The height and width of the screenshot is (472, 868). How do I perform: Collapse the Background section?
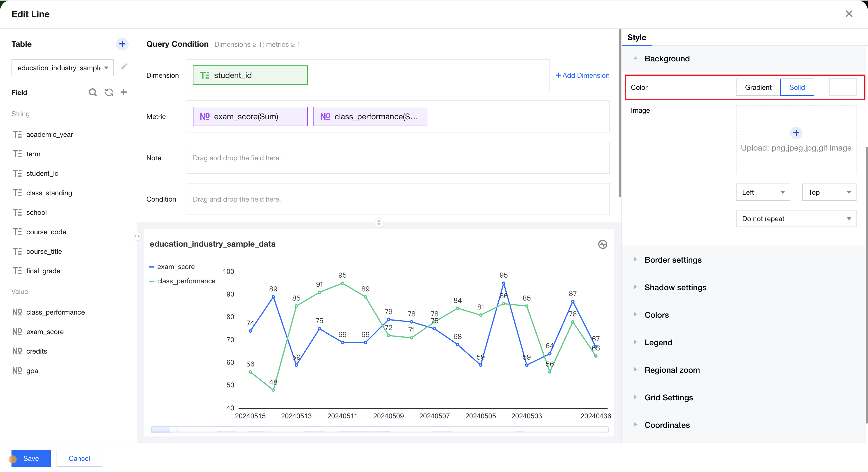(x=635, y=58)
